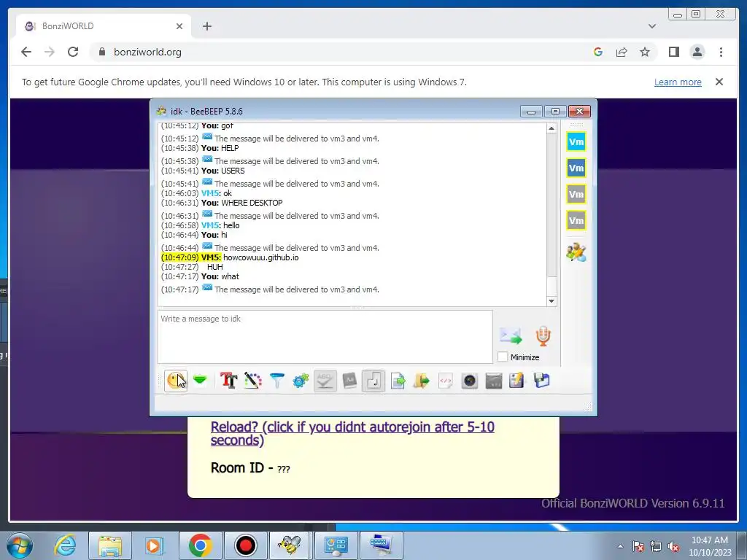Select the BonziWORLD browser tab
This screenshot has height=560, width=747.
pyautogui.click(x=104, y=26)
